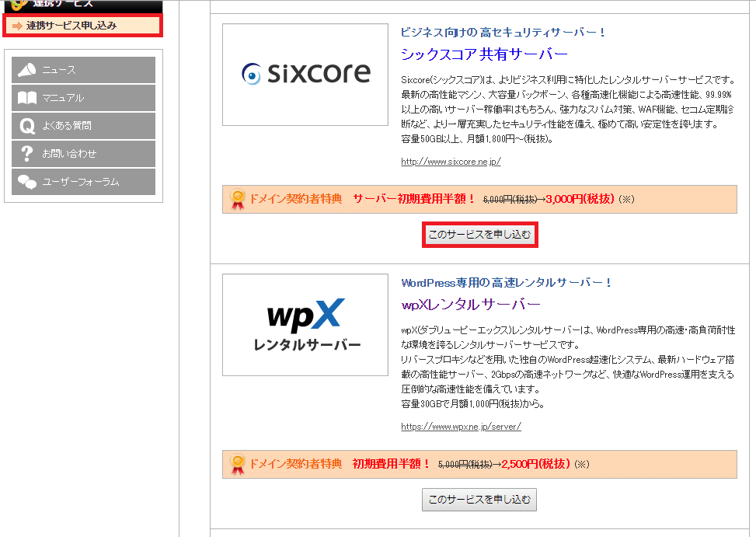Click ドメイン契約者特典 text in wpX banner
Image resolution: width=756 pixels, height=537 pixels.
coord(295,464)
